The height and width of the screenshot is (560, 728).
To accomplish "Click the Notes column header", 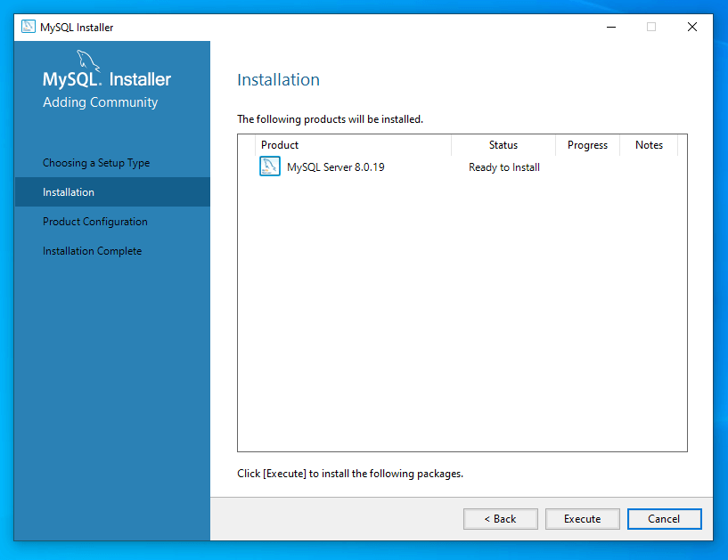I will pos(649,145).
